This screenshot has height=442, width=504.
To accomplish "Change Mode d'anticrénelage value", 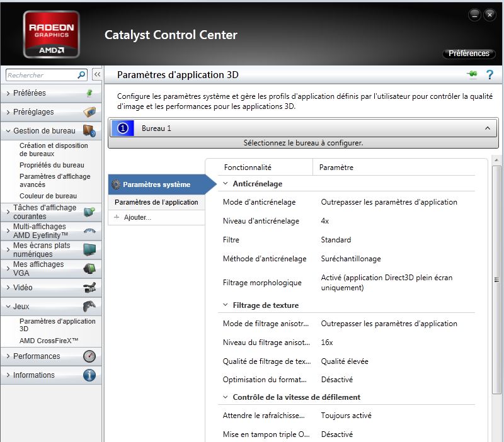I will 389,202.
